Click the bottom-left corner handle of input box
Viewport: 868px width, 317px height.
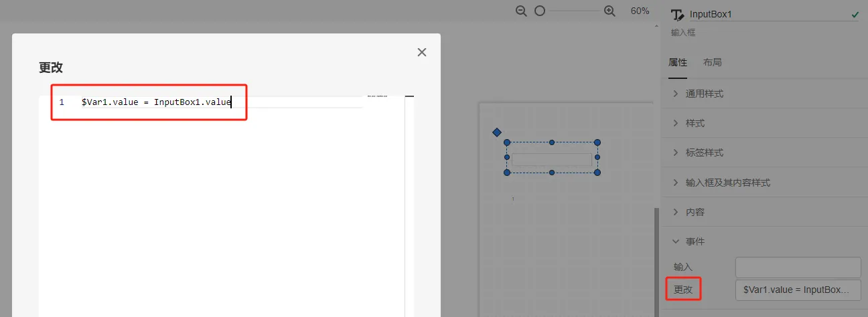pyautogui.click(x=507, y=173)
